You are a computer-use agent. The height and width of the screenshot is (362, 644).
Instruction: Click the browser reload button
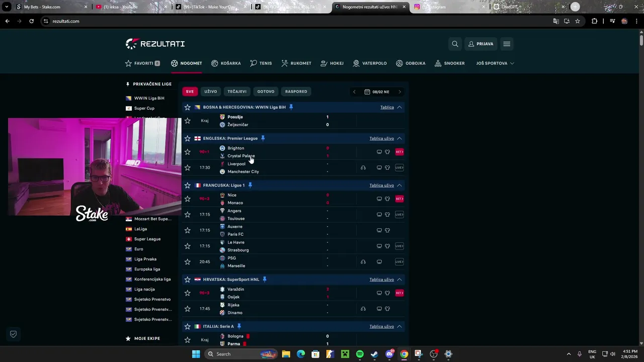point(31,21)
